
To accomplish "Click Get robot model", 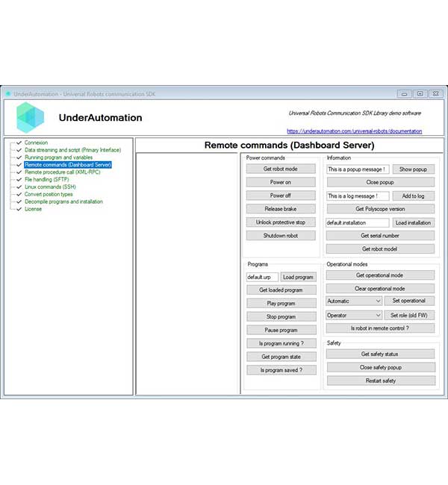I will [380, 248].
